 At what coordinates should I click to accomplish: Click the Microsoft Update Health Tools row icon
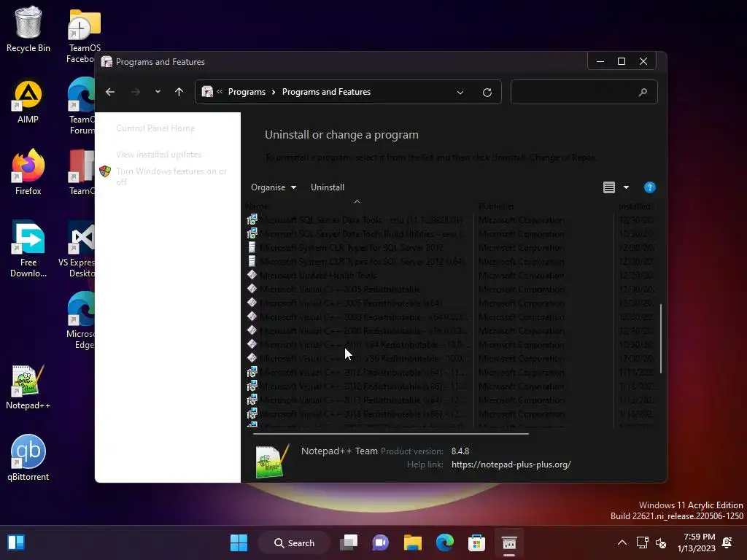pyautogui.click(x=252, y=275)
